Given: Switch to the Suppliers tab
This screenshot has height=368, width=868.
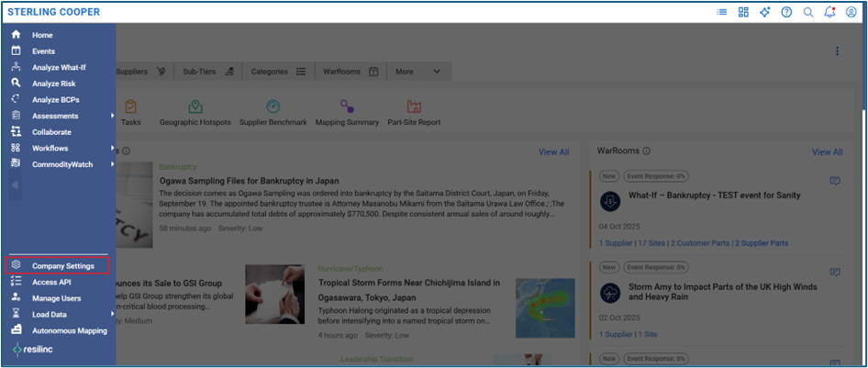Looking at the screenshot, I should tap(141, 72).
